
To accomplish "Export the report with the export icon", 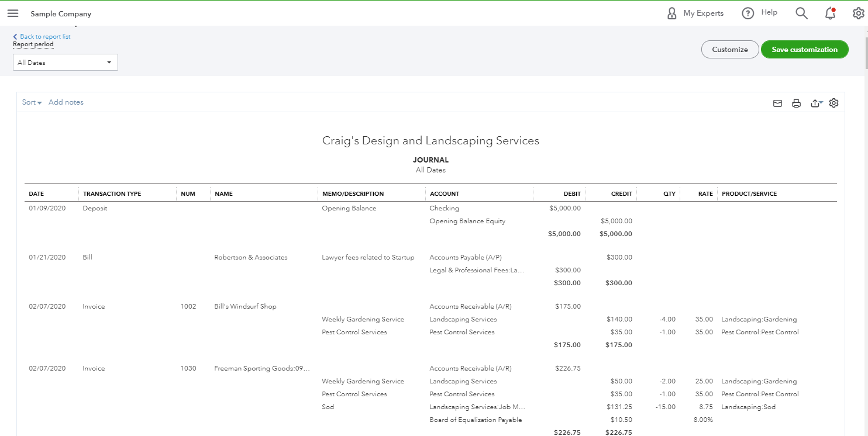I will 815,103.
